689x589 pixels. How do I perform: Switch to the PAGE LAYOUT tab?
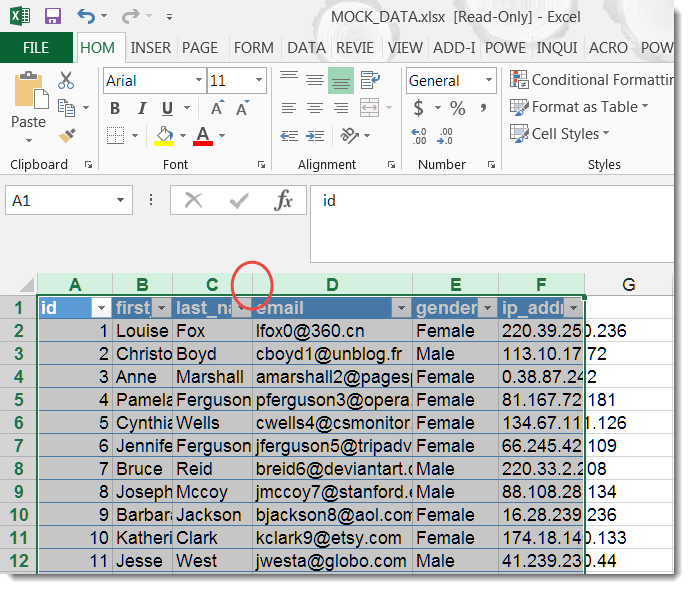coord(200,47)
